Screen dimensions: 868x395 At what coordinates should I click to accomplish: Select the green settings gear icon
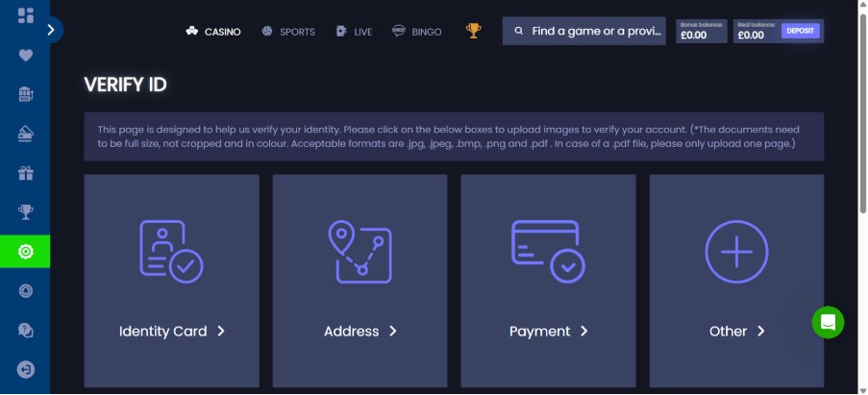(x=25, y=252)
